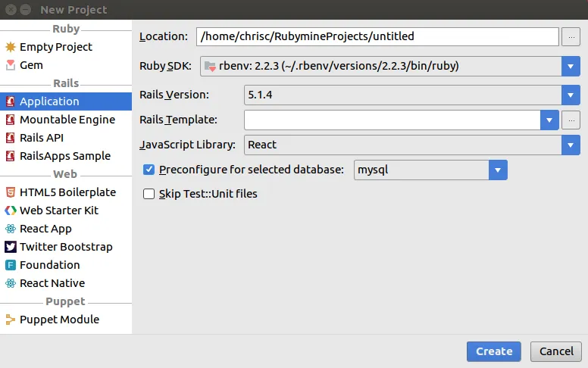Screen dimensions: 588x368
Task: Select Web Starter Kit template
Action: point(66,211)
